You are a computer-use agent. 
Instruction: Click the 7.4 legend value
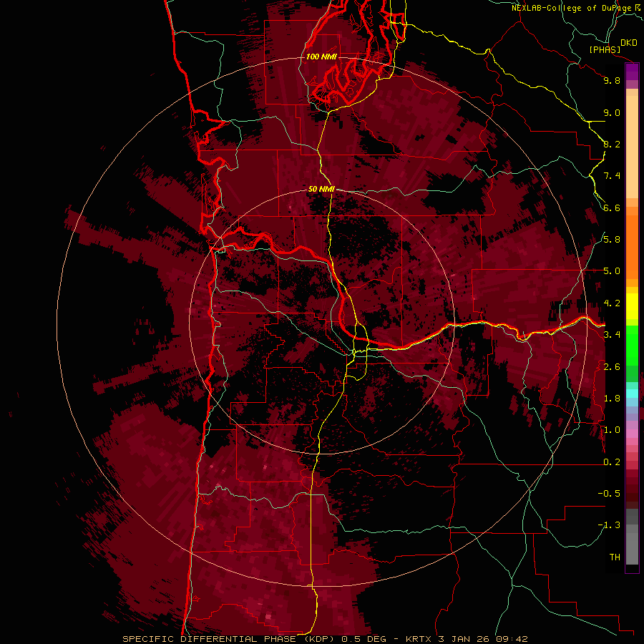click(612, 176)
